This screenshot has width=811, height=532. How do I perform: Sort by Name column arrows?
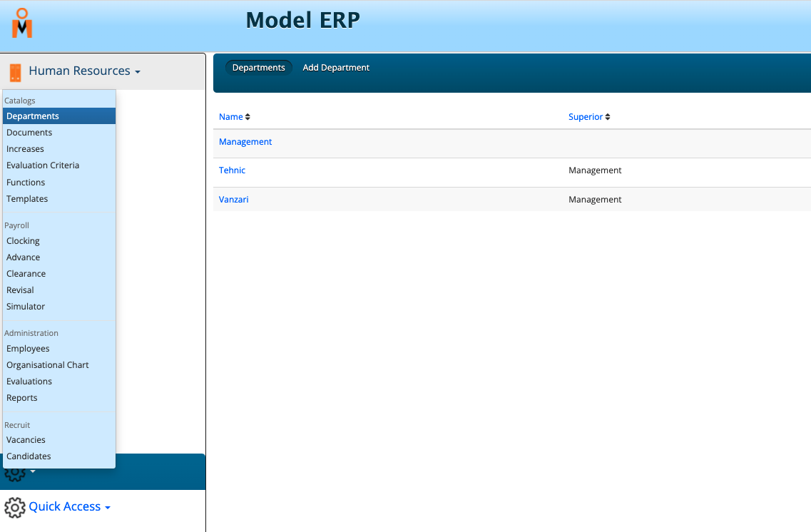click(x=248, y=117)
